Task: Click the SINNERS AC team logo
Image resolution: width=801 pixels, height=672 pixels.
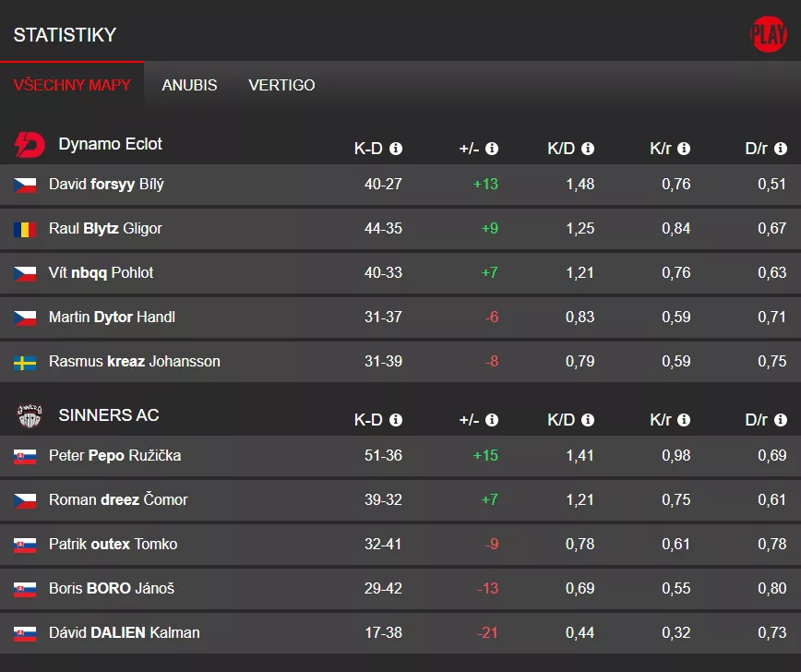Action: click(x=30, y=416)
